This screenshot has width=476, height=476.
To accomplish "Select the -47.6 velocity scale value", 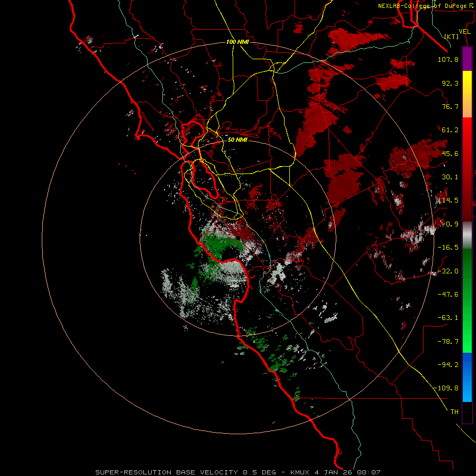I will click(448, 295).
